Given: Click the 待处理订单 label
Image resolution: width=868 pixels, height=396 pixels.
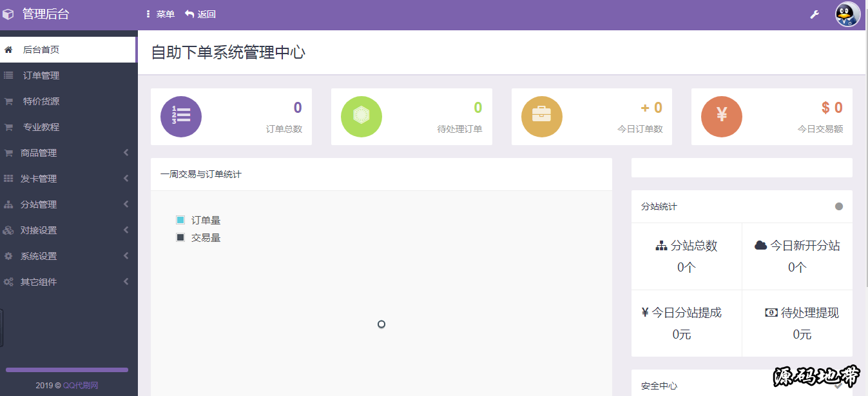Looking at the screenshot, I should (460, 129).
